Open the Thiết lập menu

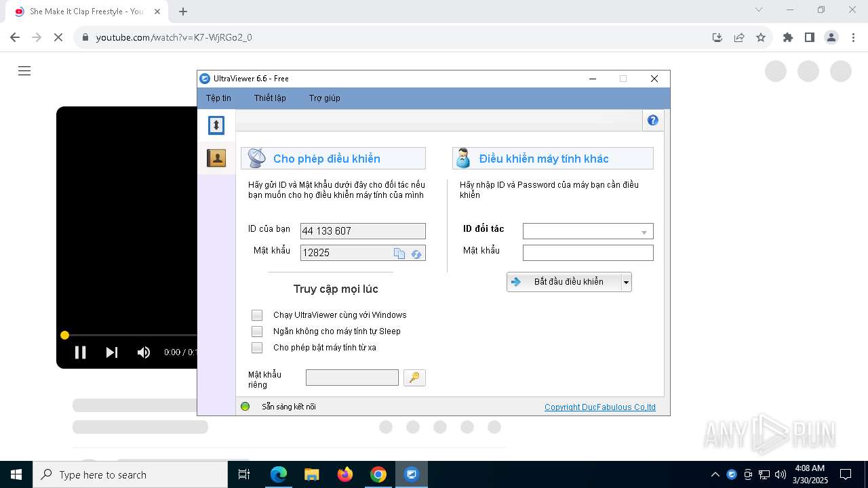coord(270,98)
